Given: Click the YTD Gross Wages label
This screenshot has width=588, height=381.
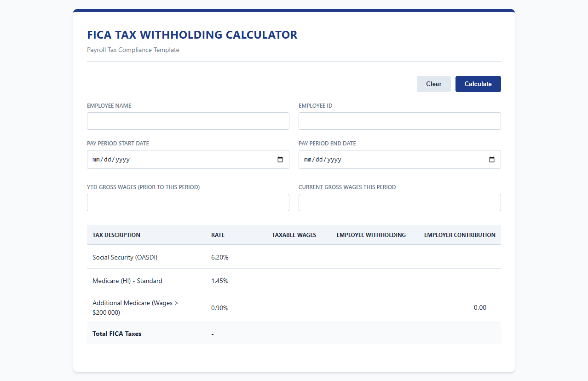Looking at the screenshot, I should tap(144, 187).
